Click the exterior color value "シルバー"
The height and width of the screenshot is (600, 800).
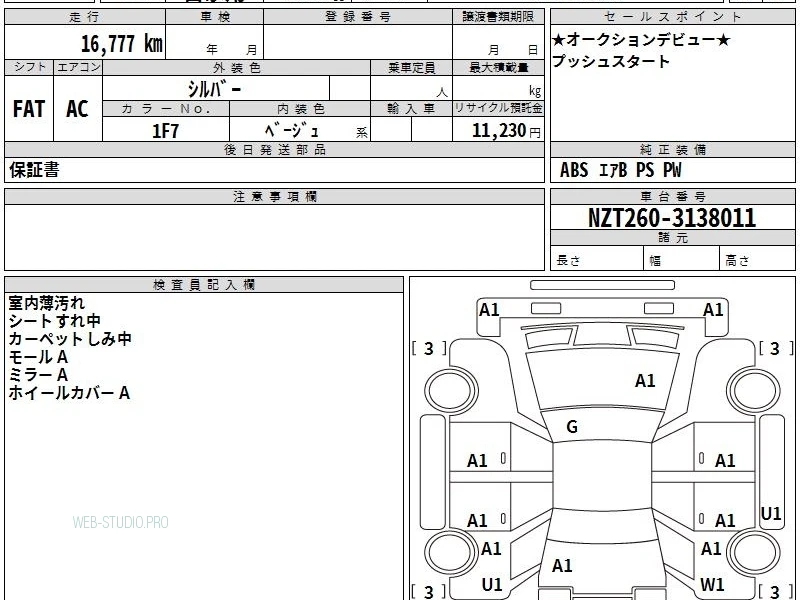click(214, 89)
